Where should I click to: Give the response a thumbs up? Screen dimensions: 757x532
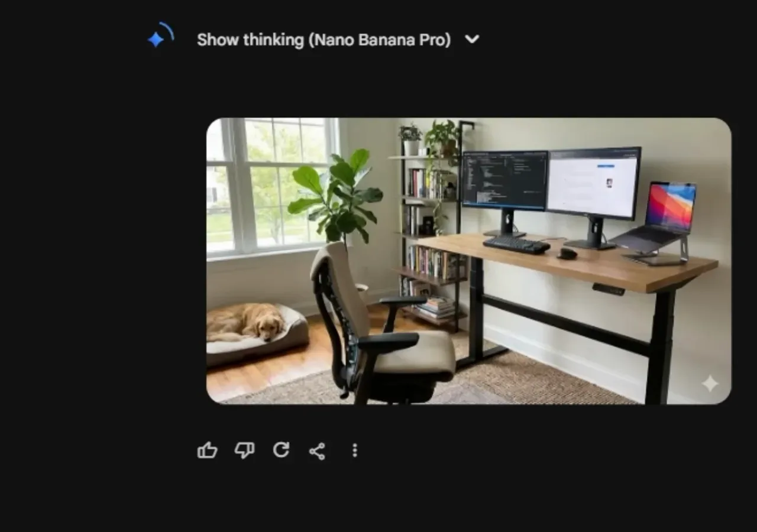207,450
